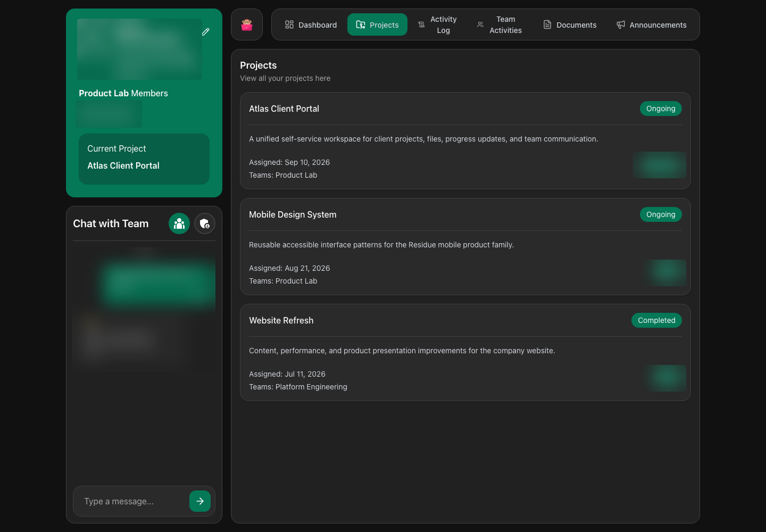The width and height of the screenshot is (766, 532).
Task: Click the Completed badge on Website Refresh
Action: (656, 320)
